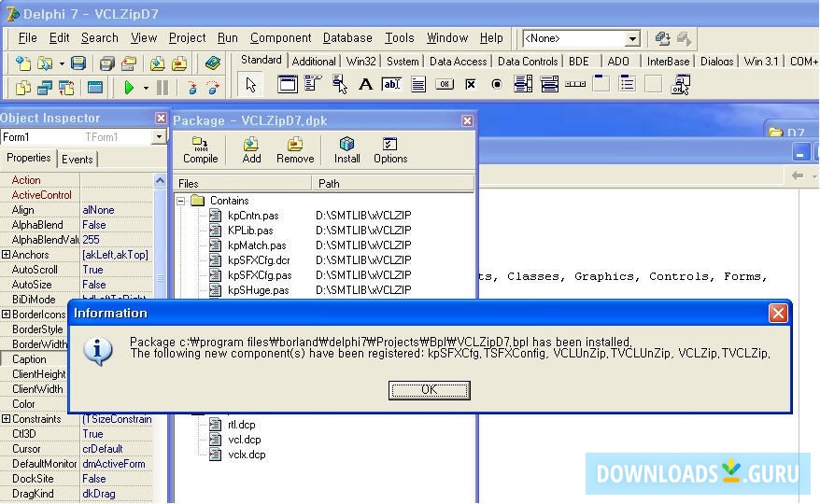
Task: Click the View Form toolbar icon
Action: pos(45,88)
